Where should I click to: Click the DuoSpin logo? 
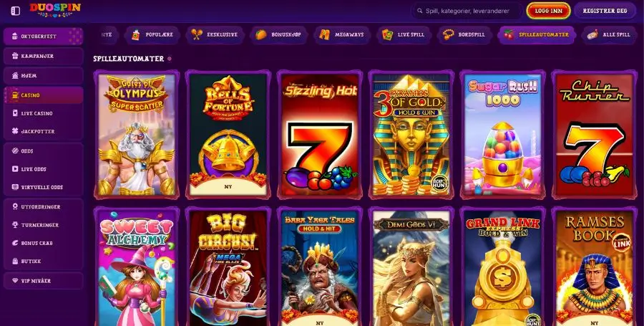click(x=55, y=10)
